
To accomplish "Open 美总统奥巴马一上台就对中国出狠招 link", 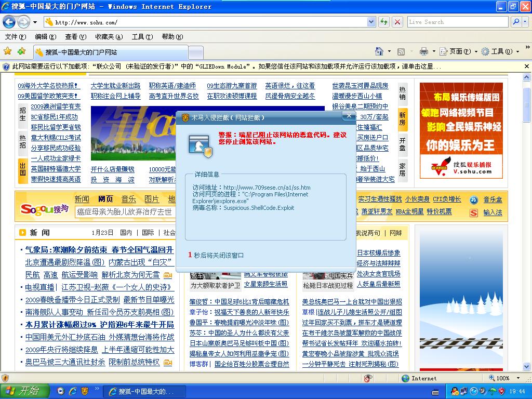I will coord(352,302).
